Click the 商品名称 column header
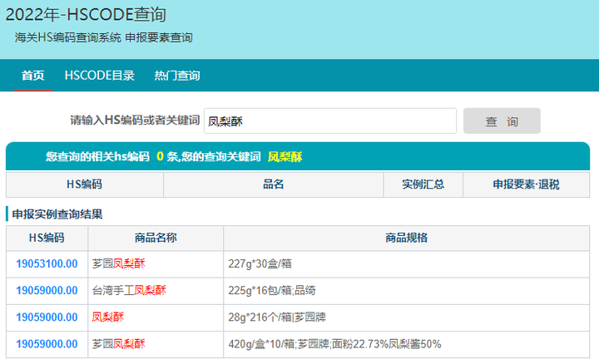Image resolution: width=599 pixels, height=364 pixels. (x=156, y=238)
